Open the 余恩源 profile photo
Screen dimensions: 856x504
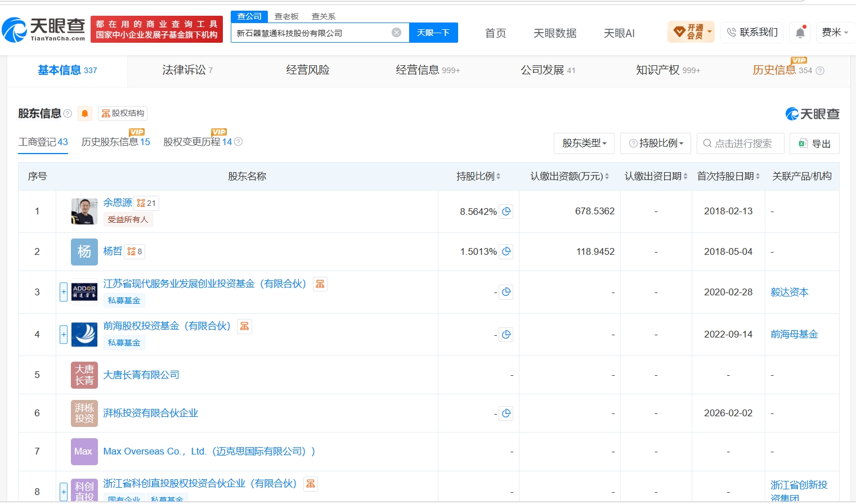[84, 211]
